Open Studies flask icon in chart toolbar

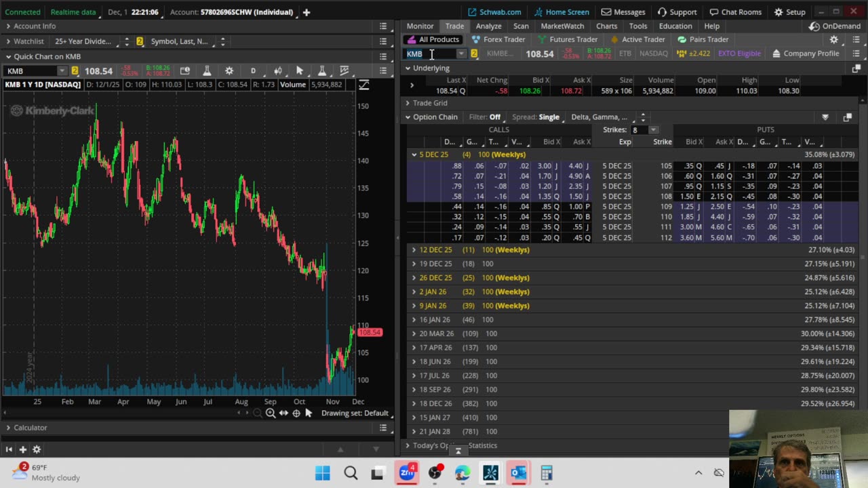[207, 70]
